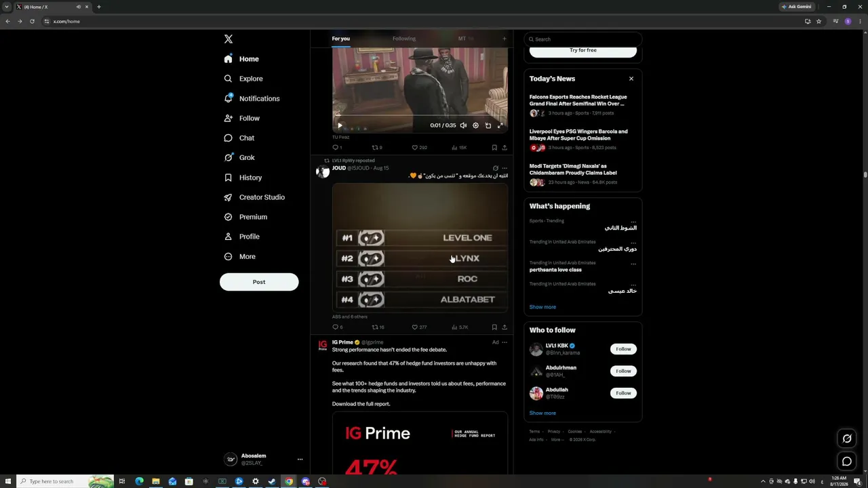The width and height of the screenshot is (868, 488).
Task: Go to Profile from the sidebar
Action: [x=242, y=237]
